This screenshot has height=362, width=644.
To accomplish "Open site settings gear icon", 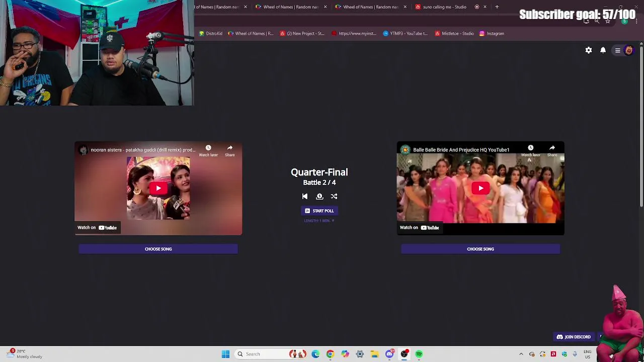I will coord(589,50).
